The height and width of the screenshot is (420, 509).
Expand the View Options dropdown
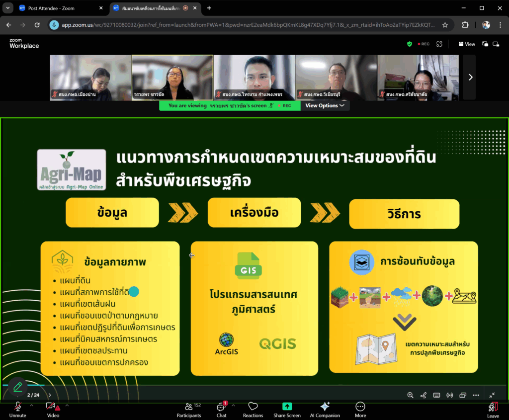pyautogui.click(x=325, y=105)
